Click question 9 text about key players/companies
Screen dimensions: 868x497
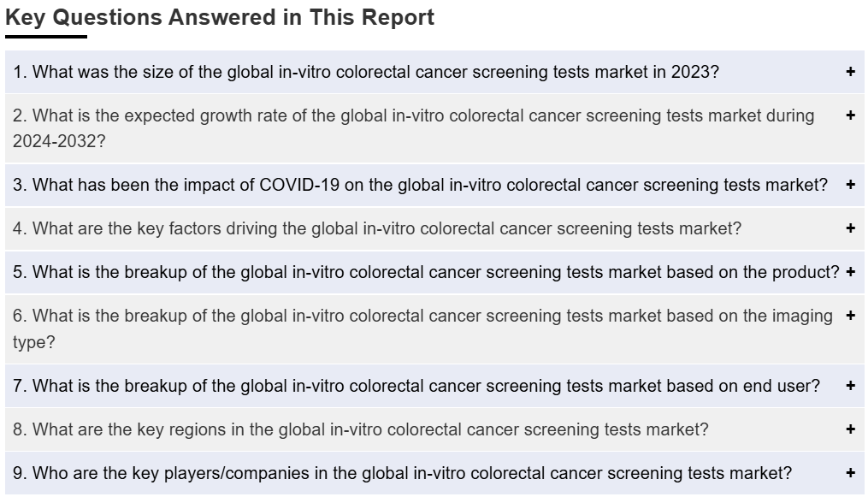click(x=403, y=473)
